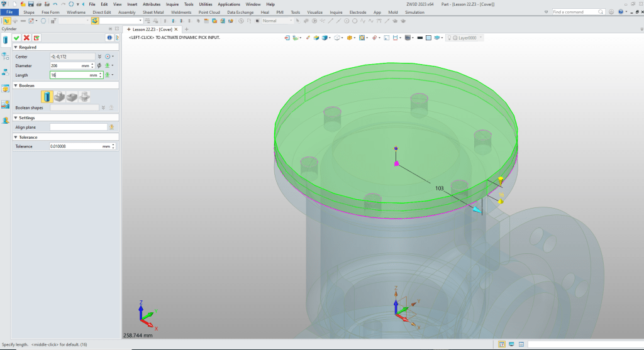Viewport: 644px width, 350px height.
Task: Collapse the Required section
Action: pyautogui.click(x=15, y=47)
